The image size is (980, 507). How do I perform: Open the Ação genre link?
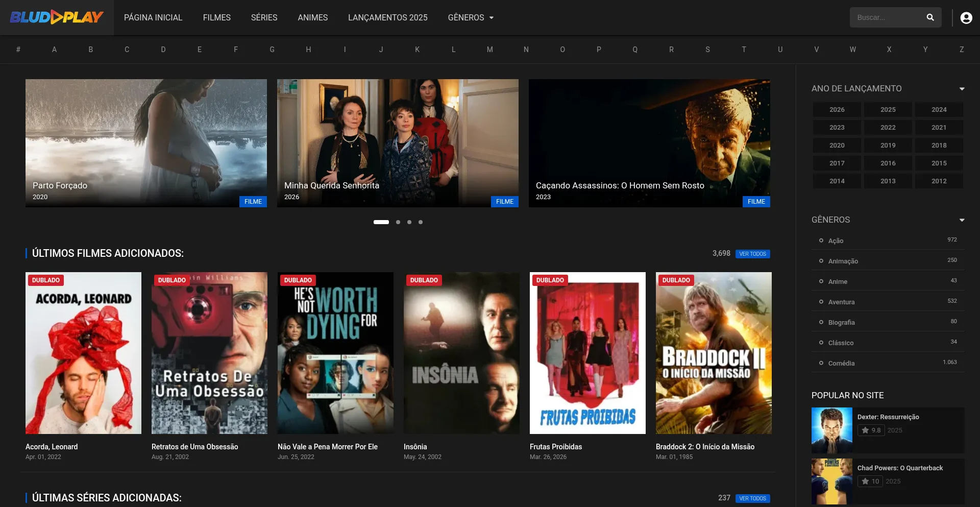point(836,241)
